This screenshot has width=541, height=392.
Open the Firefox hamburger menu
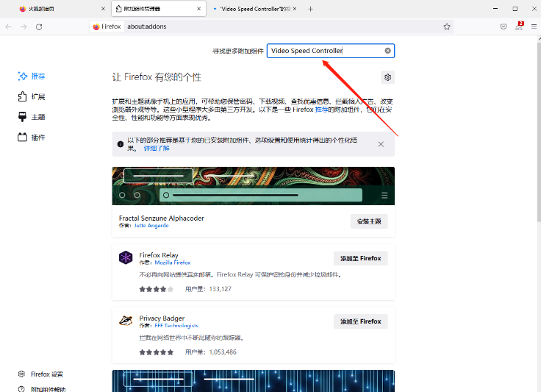tap(534, 26)
